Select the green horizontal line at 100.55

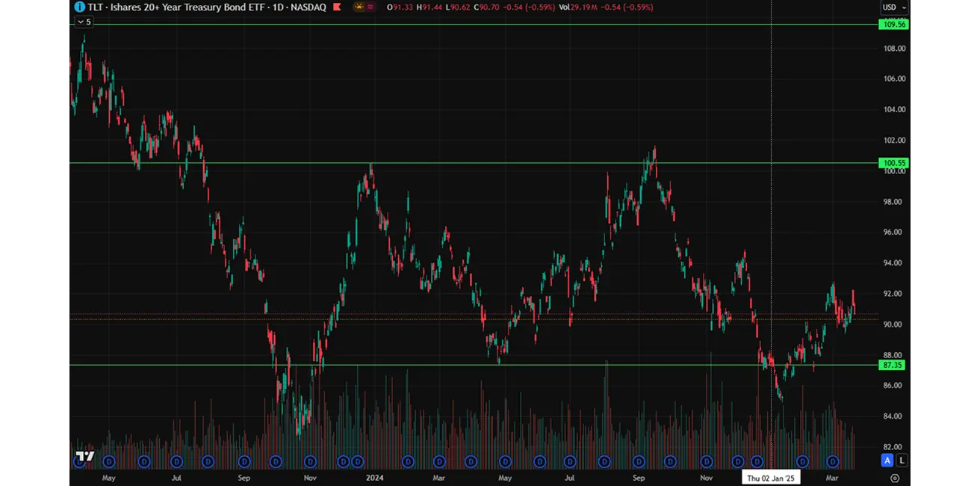pos(474,163)
